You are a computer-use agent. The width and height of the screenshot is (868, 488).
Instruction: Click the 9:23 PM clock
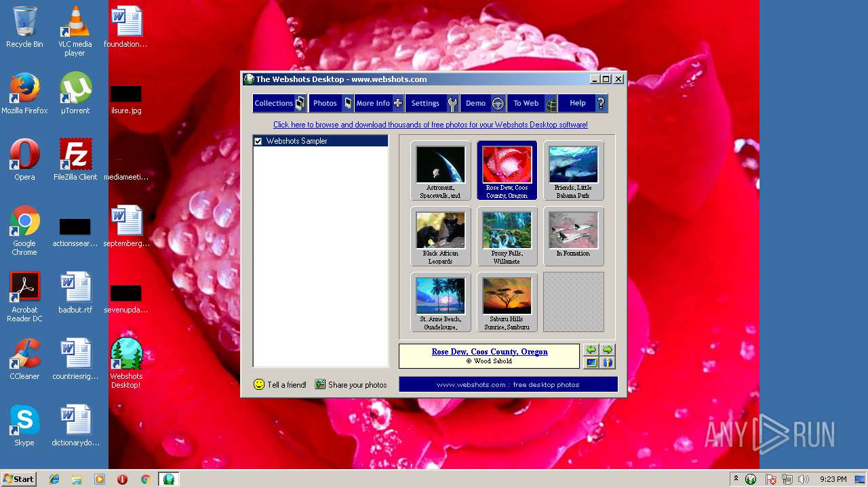(x=833, y=479)
